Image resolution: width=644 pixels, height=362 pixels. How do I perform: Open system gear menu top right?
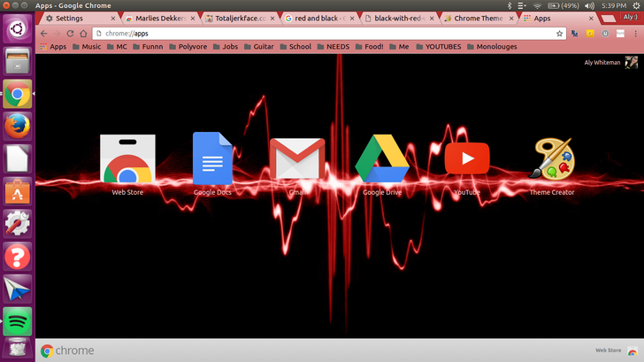(636, 5)
